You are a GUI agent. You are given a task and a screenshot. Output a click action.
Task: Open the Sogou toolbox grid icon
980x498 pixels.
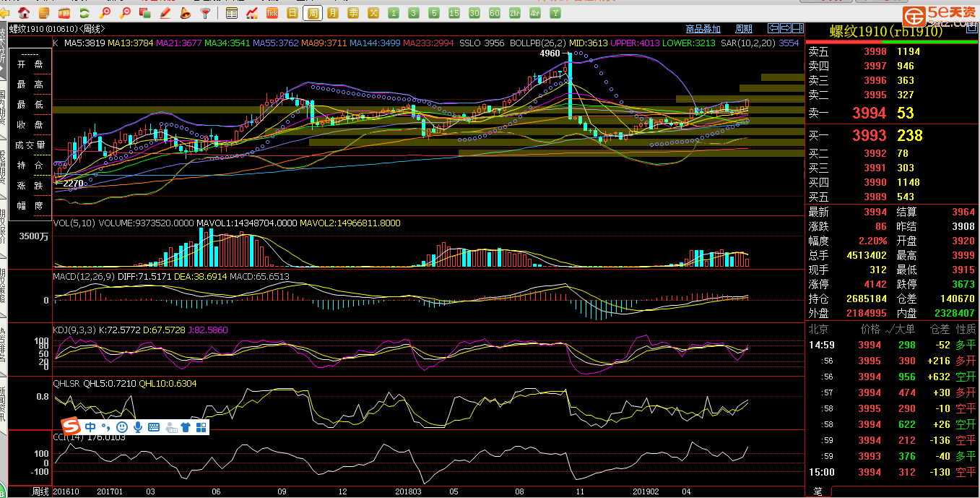click(x=201, y=427)
